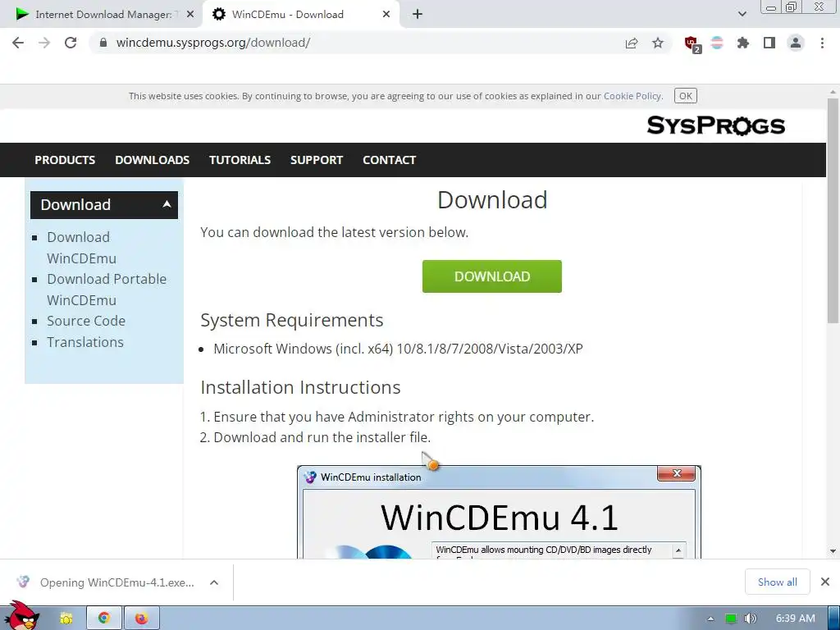Open the CONTACT menu

389,160
